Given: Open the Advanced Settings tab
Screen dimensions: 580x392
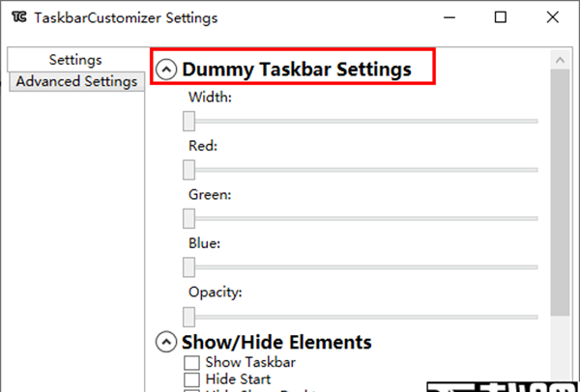Looking at the screenshot, I should [76, 81].
